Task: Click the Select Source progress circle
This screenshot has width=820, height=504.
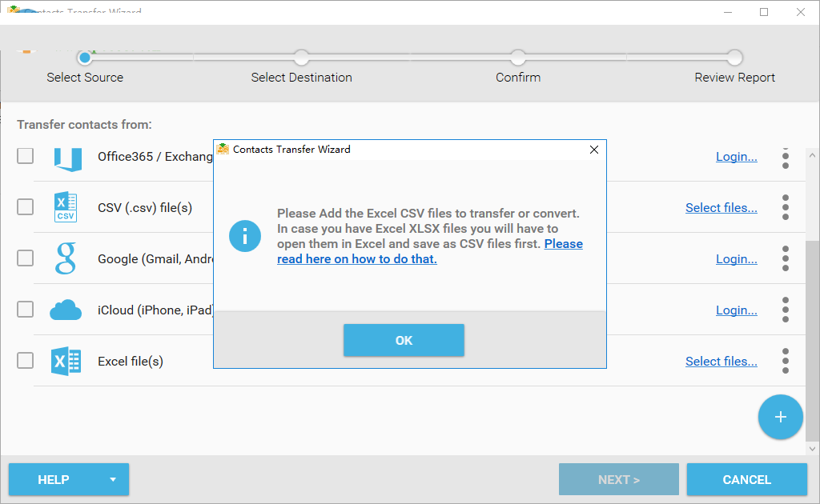Action: 85,58
